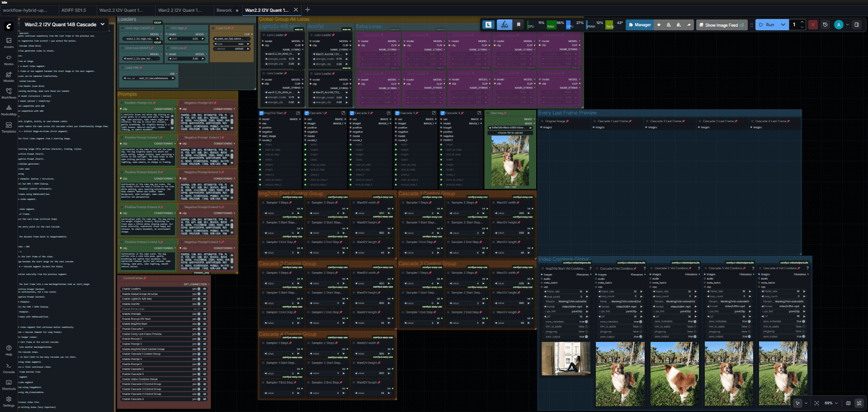Select the canvas pointer mode icon
The image size is (868, 412).
coord(797,403)
